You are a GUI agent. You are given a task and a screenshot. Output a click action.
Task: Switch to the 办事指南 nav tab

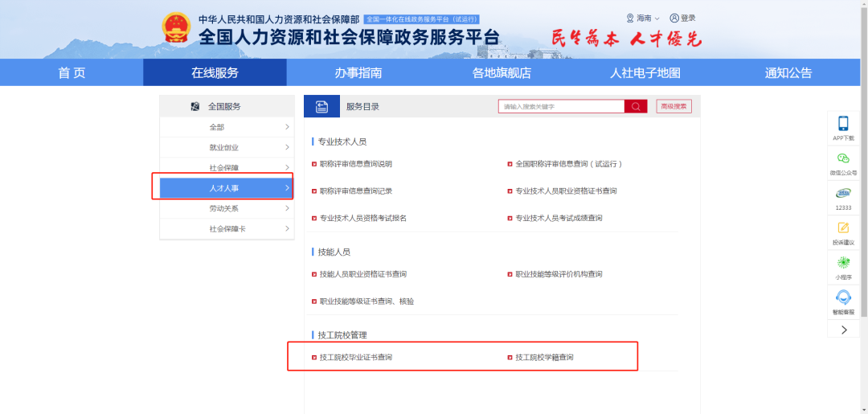click(x=358, y=73)
